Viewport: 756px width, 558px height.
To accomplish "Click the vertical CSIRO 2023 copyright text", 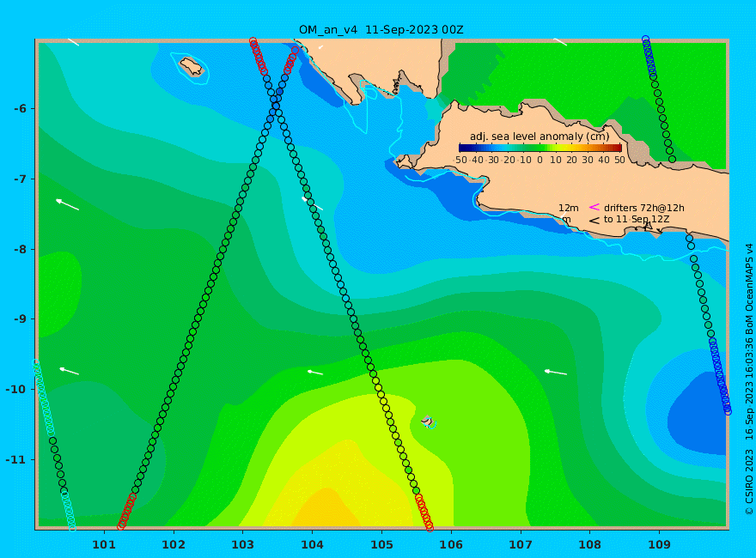I will 749,379.
